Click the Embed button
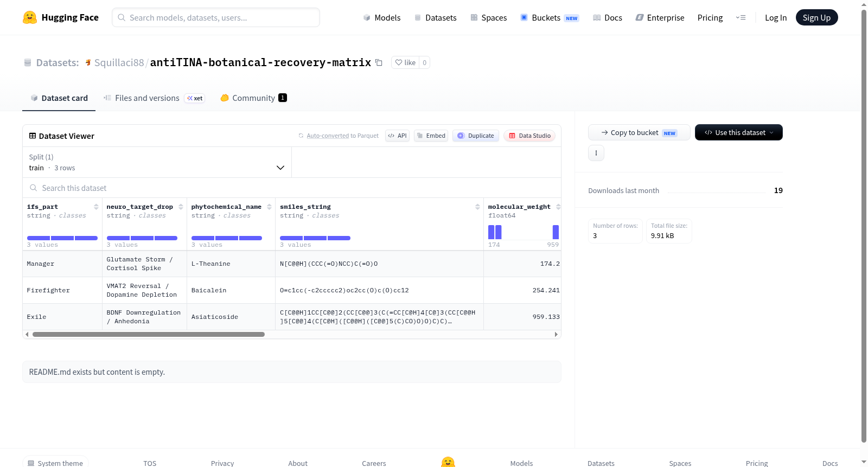This screenshot has height=467, width=868. click(x=431, y=136)
